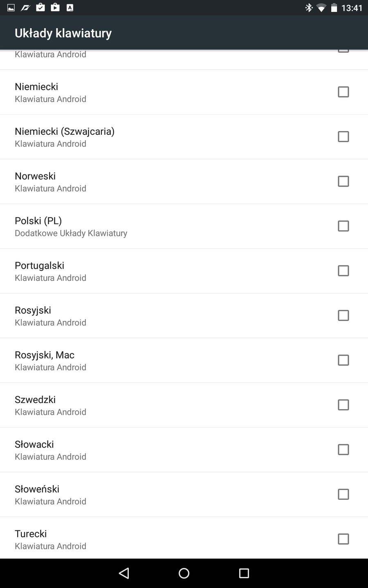Select the Szwedzki checkbox
This screenshot has width=368, height=588.
click(343, 405)
